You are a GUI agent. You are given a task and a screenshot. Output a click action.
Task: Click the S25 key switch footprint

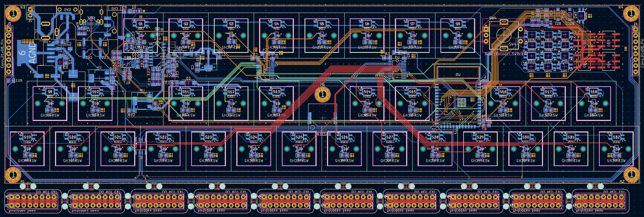pos(299,149)
